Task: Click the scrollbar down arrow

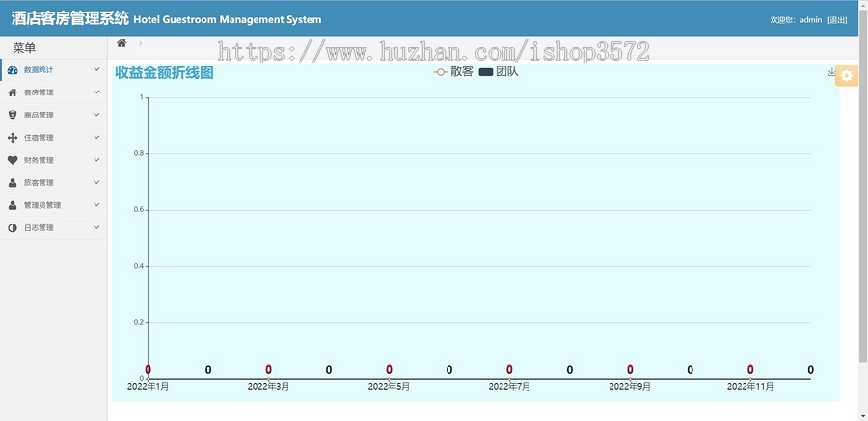Action: (863, 416)
